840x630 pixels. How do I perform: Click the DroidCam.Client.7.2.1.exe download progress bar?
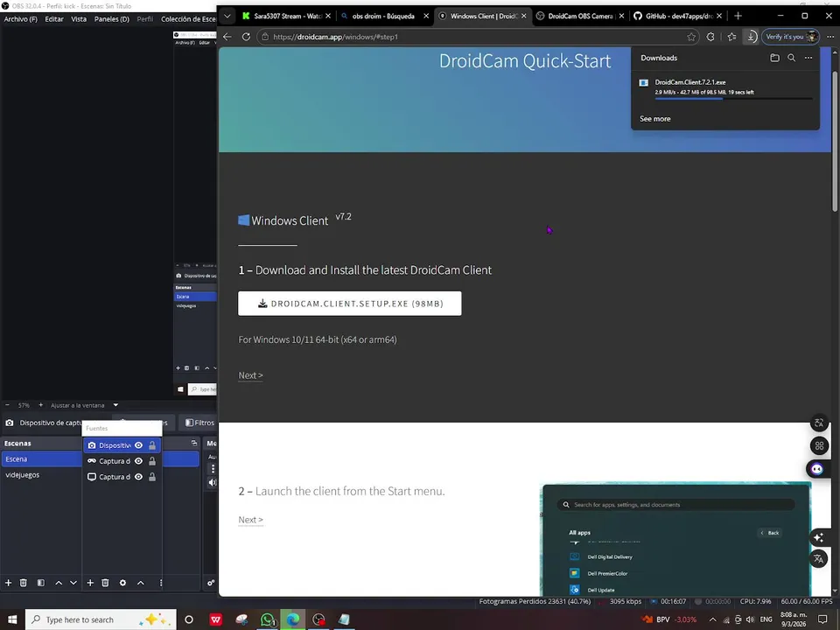[733, 99]
